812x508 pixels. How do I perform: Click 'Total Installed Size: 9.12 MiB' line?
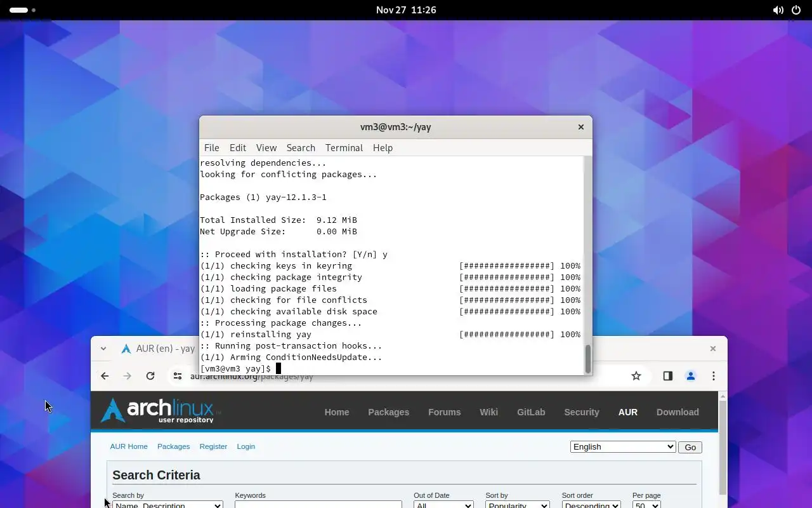click(x=278, y=220)
